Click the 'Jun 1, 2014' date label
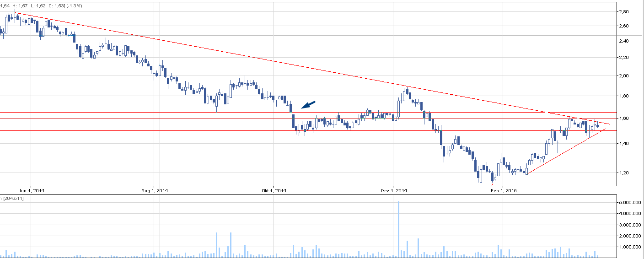 pos(32,190)
